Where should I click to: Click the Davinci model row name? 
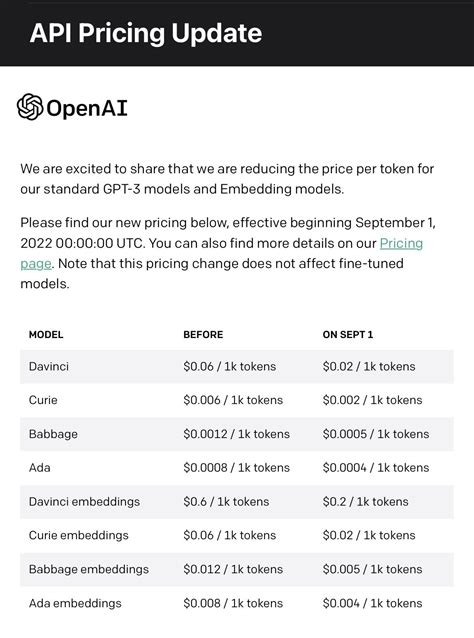(x=49, y=366)
